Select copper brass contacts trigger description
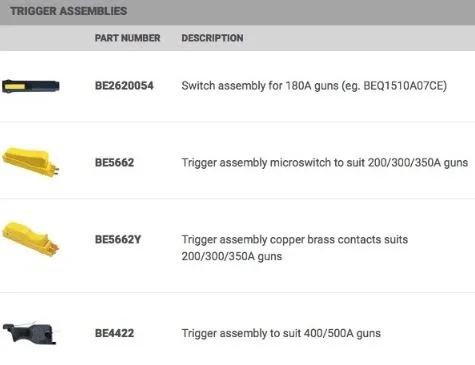The image size is (475, 365). (295, 248)
